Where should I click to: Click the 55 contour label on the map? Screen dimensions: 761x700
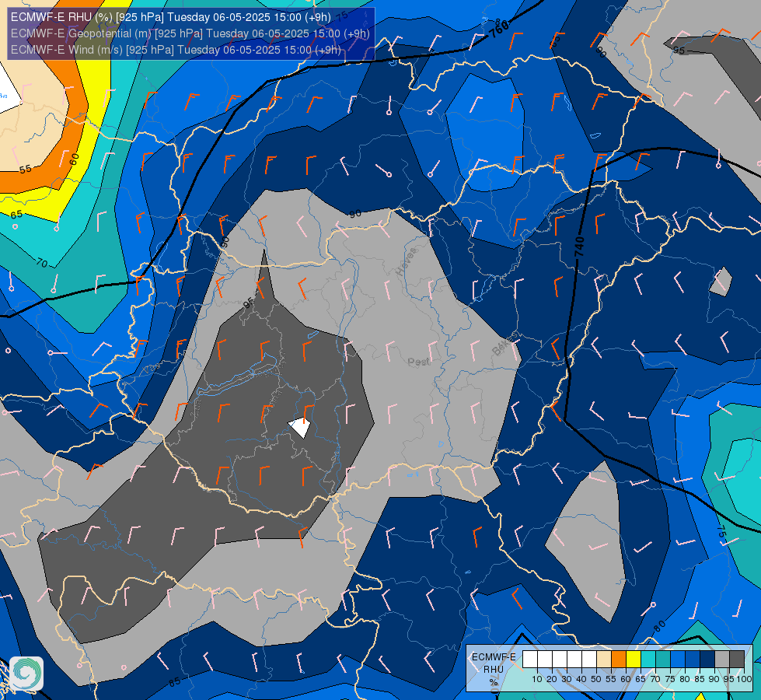click(x=25, y=169)
